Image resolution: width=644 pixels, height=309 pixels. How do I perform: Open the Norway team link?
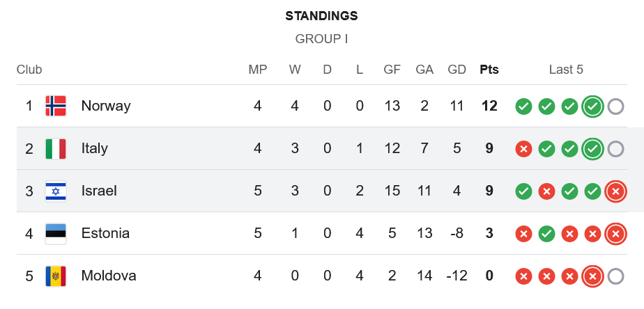(106, 106)
